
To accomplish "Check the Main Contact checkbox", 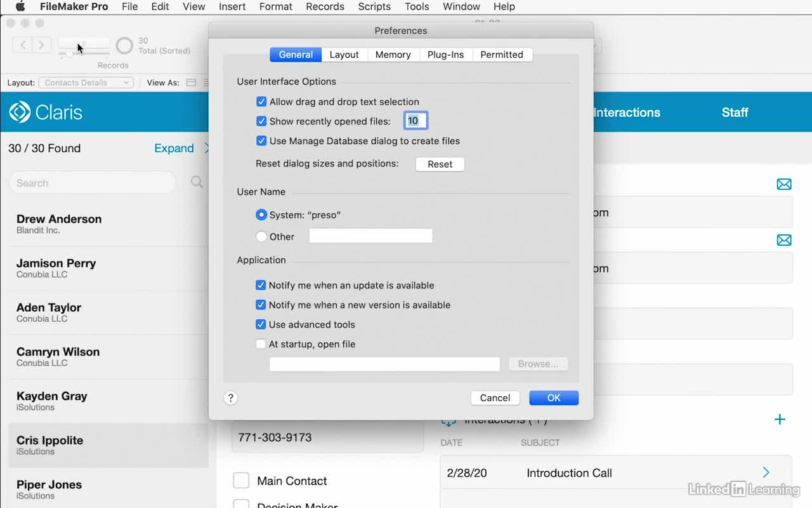I will coord(241,481).
